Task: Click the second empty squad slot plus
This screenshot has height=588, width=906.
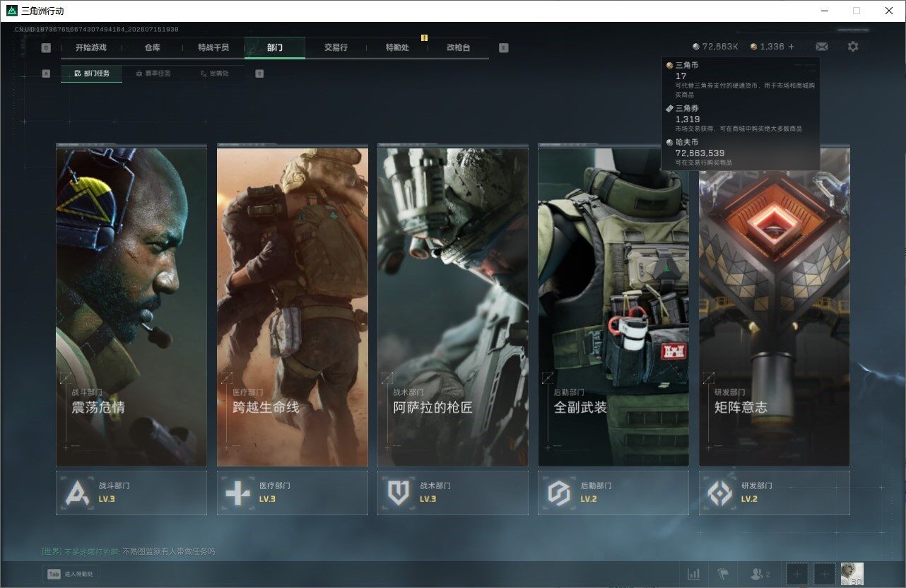Action: pyautogui.click(x=824, y=574)
